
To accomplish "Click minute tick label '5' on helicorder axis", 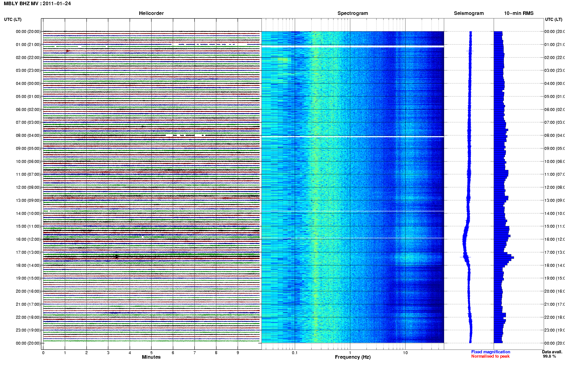I will [151, 353].
